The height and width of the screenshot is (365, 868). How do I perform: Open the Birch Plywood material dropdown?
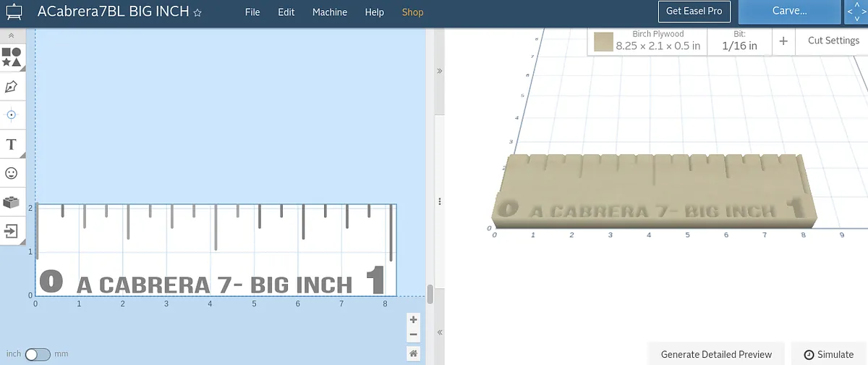(x=658, y=41)
